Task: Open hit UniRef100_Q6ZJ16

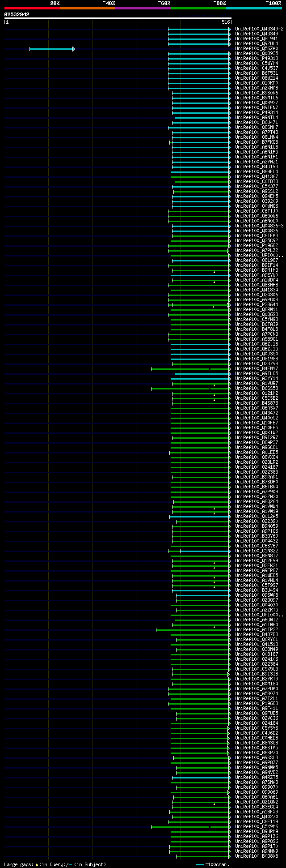Action: pos(257,344)
